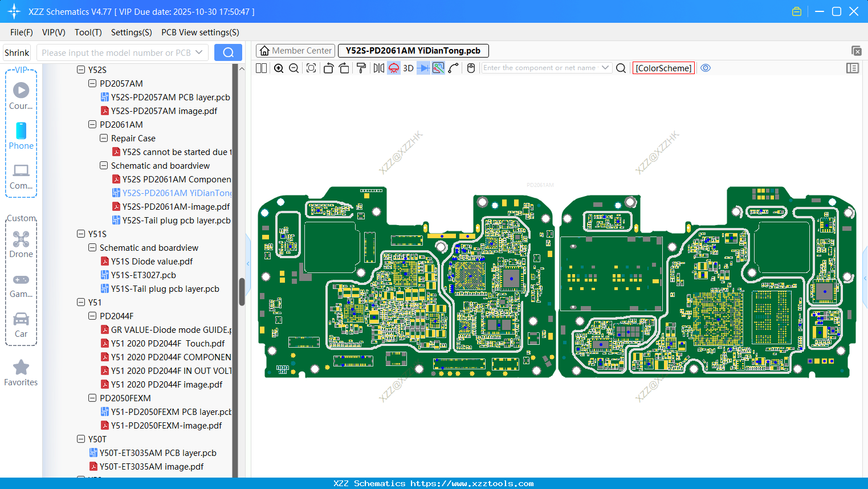868x489 pixels.
Task: Switch to Member Center tab
Action: [295, 51]
